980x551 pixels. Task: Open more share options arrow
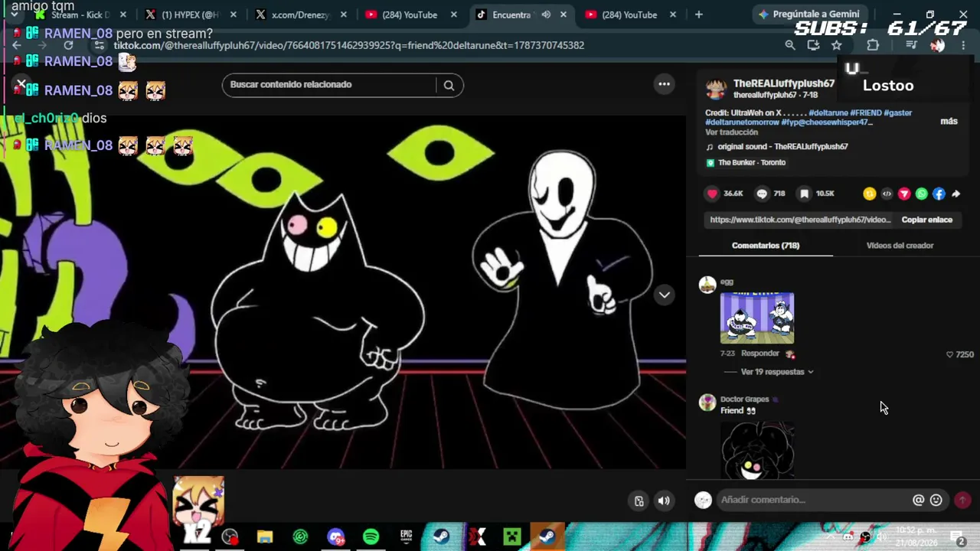tap(956, 194)
